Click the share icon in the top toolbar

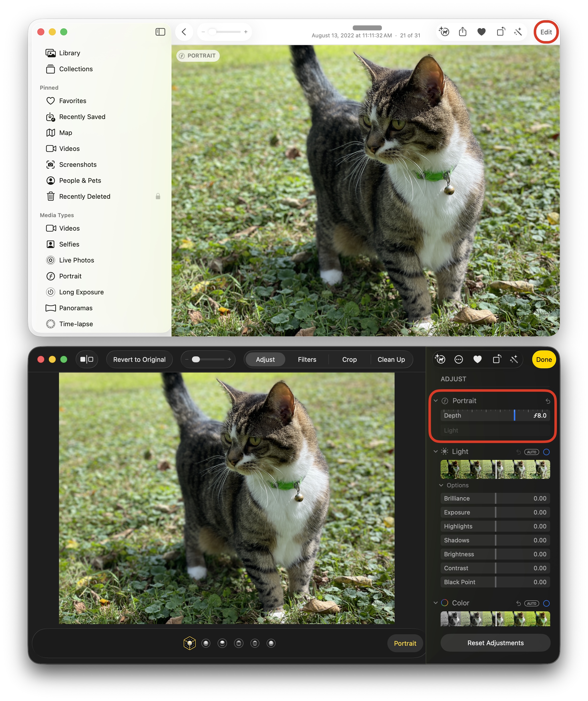click(x=462, y=32)
